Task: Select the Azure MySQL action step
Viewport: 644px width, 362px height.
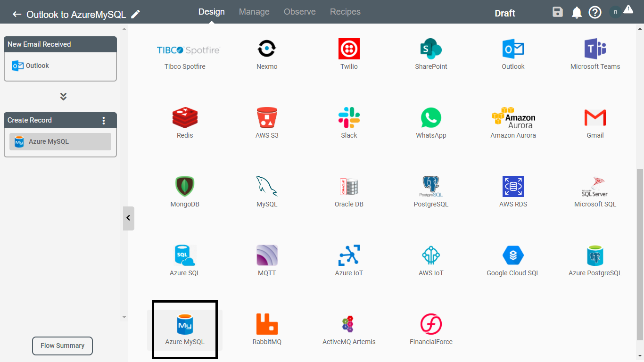Action: click(60, 141)
